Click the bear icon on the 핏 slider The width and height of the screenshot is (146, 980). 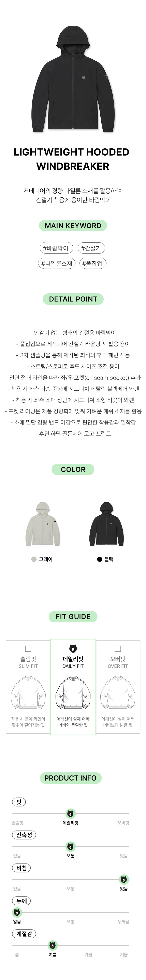71,814
